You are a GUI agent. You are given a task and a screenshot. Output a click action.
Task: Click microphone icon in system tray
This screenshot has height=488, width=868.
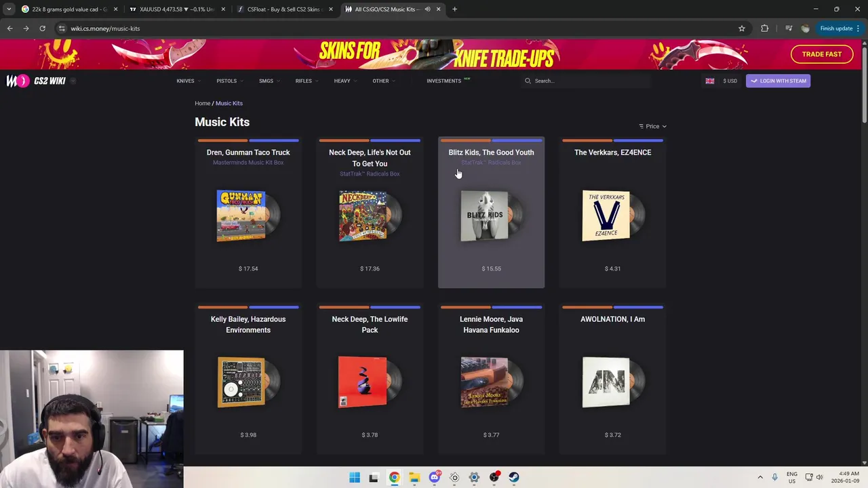pos(774,477)
